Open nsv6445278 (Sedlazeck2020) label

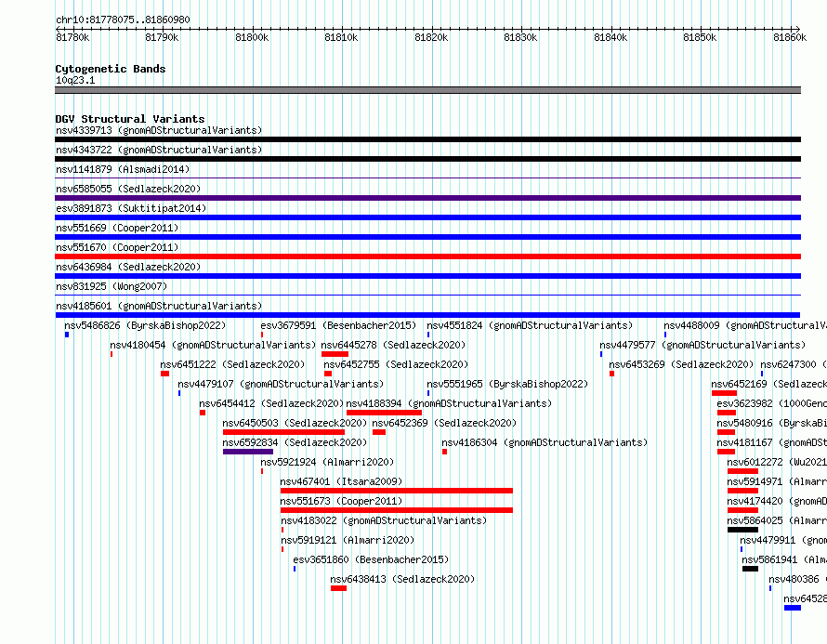click(393, 345)
